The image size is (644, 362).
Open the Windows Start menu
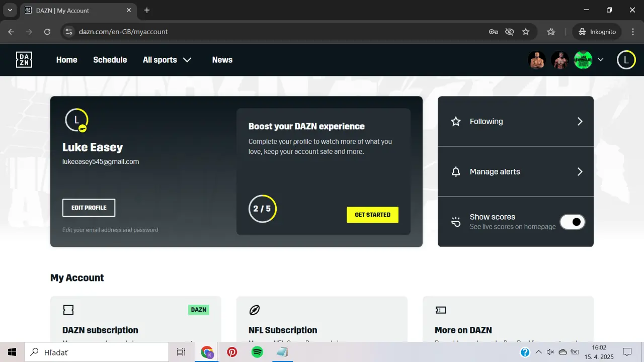coord(12,352)
